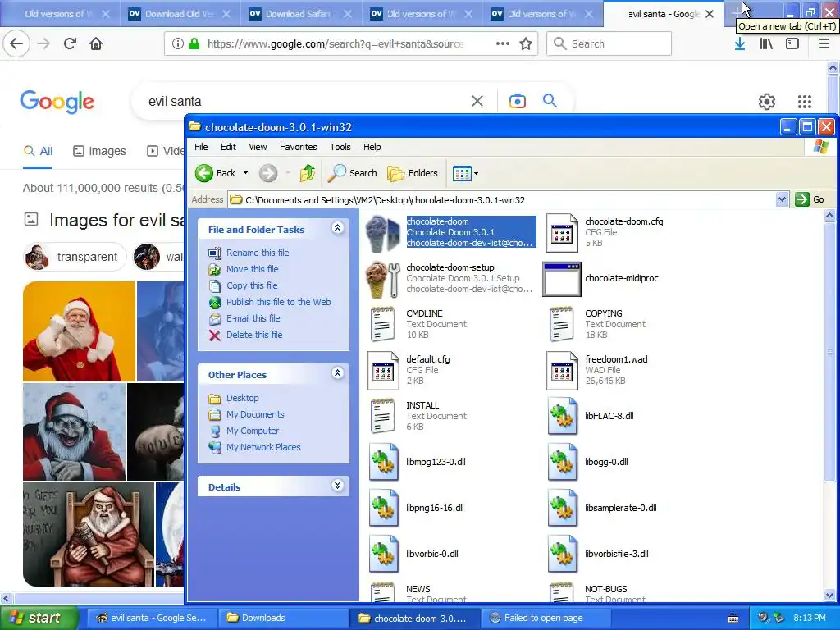Collapse the Other Places panel
Viewport: 840px width, 630px height.
[x=337, y=373]
